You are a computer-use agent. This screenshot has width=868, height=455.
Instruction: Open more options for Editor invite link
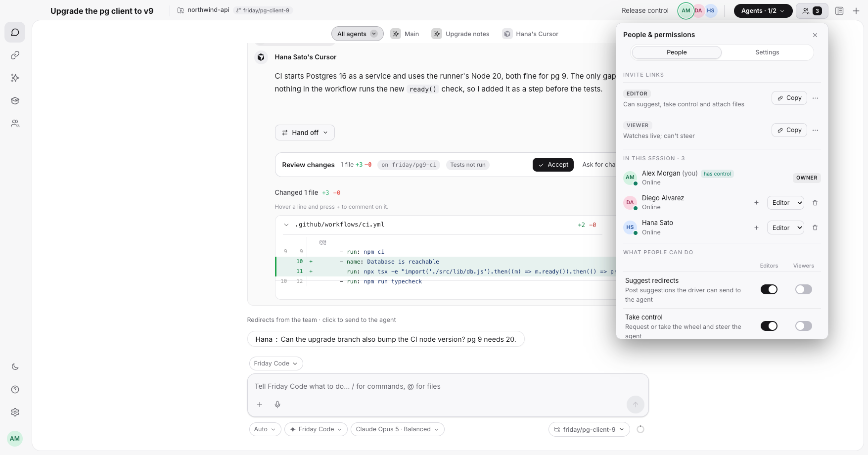pos(815,98)
